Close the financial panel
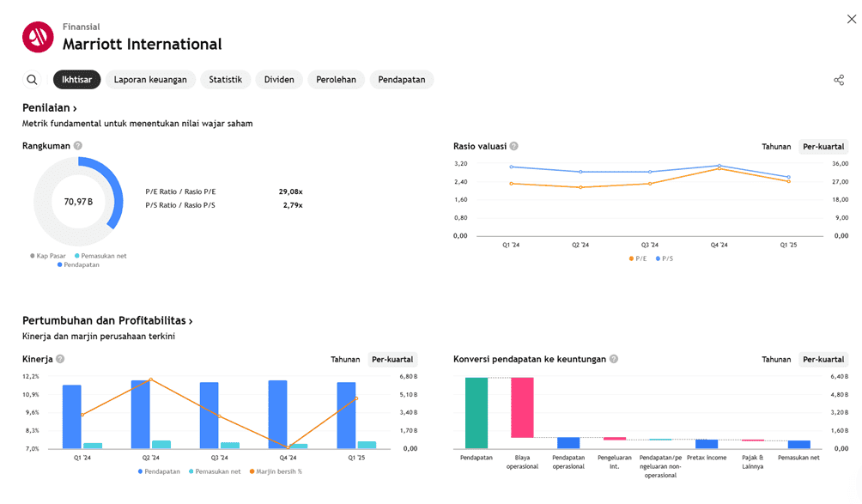 [852, 19]
